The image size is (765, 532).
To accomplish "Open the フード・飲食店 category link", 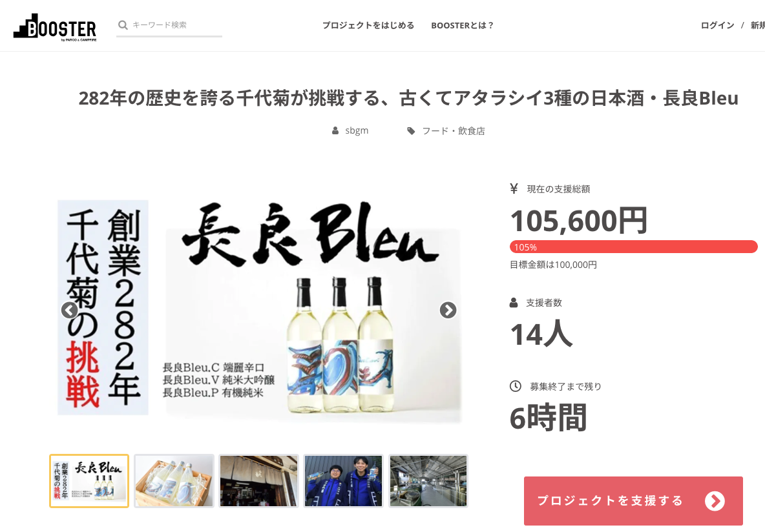I will click(x=453, y=130).
